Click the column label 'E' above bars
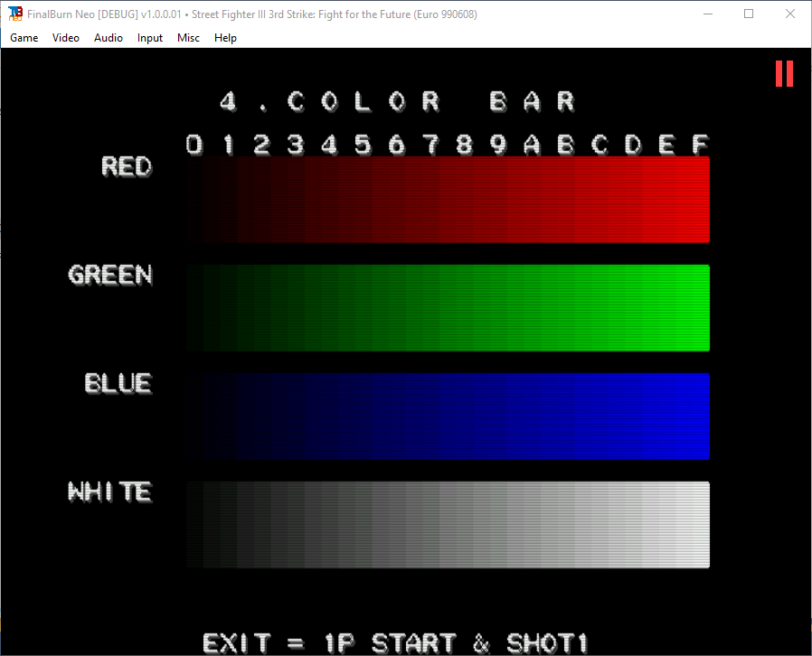 (667, 145)
